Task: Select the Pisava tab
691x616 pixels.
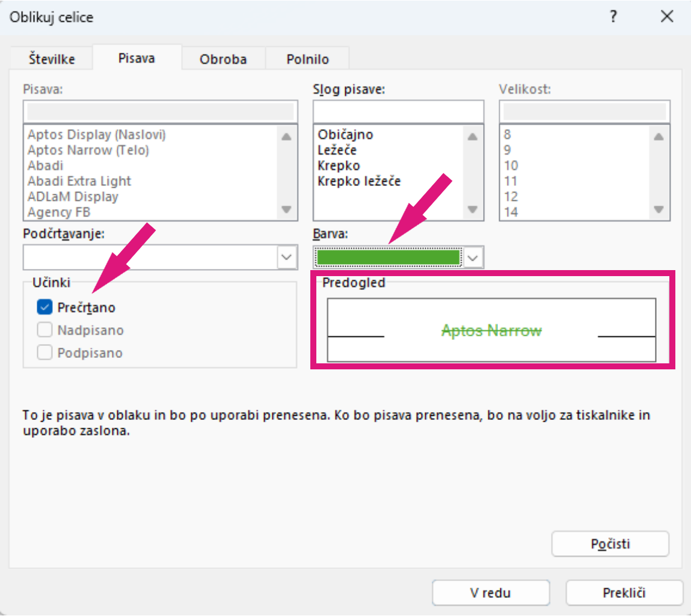Action: tap(137, 58)
